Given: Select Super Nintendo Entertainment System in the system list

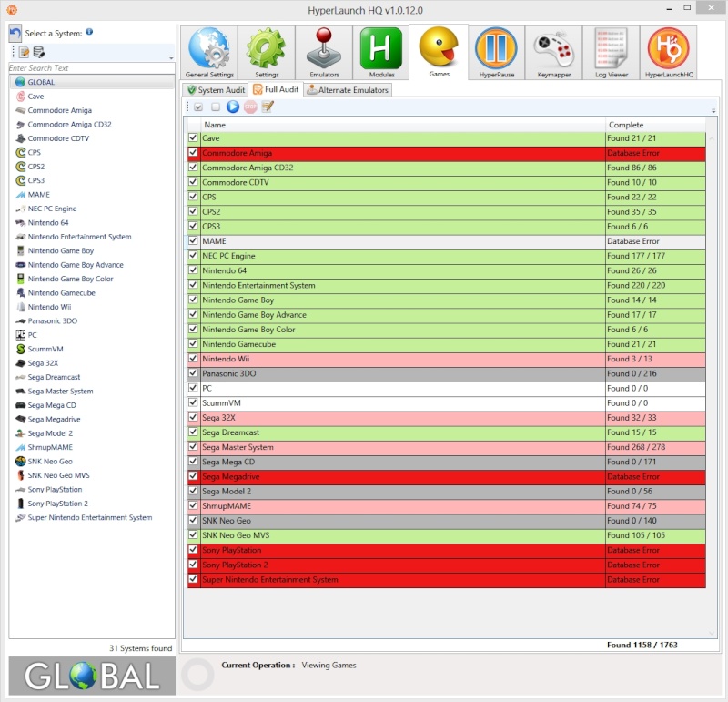Looking at the screenshot, I should point(89,517).
